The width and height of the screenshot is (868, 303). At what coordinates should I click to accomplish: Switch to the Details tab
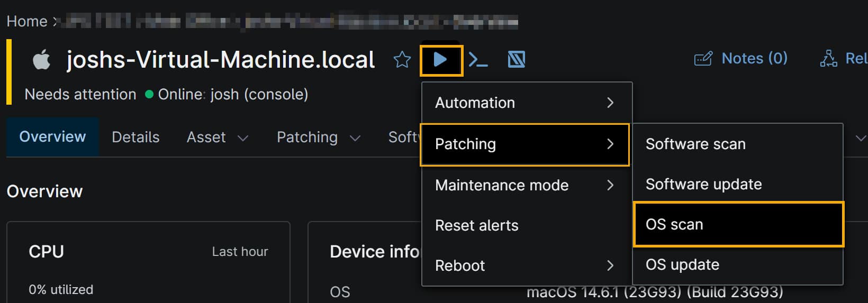[135, 137]
